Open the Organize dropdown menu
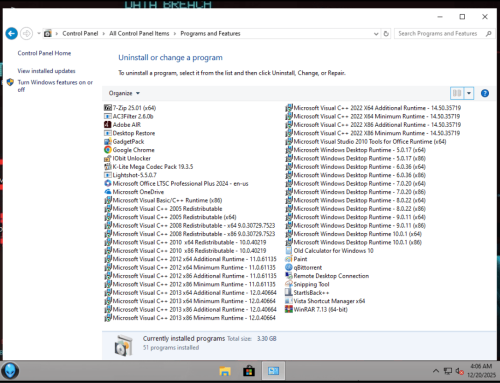Image resolution: width=500 pixels, height=383 pixels. coord(124,93)
